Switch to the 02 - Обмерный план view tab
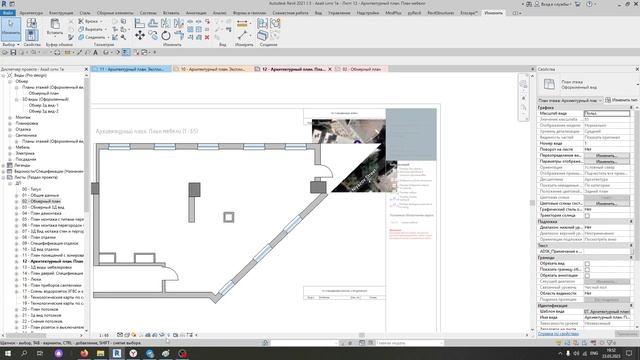640x360 pixels. pyautogui.click(x=362, y=69)
